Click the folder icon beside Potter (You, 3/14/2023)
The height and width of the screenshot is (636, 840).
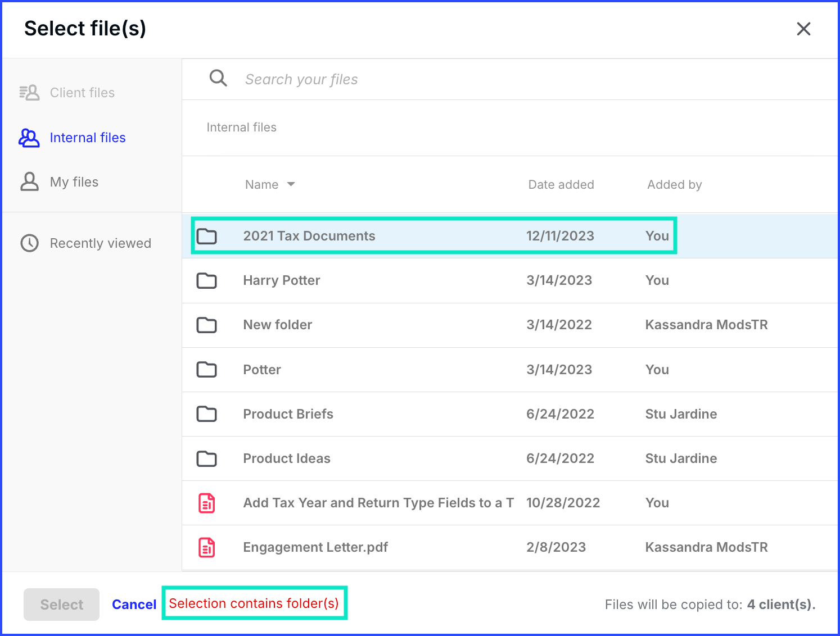click(x=206, y=370)
